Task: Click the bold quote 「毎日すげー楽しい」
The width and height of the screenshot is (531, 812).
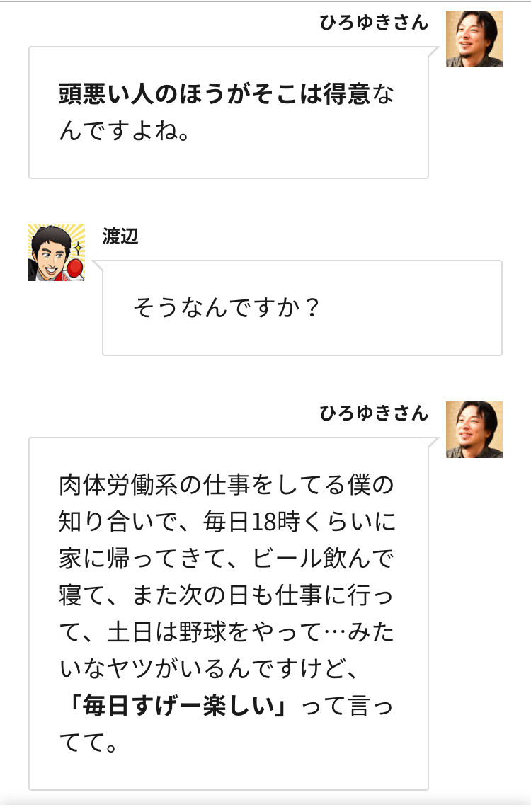Action: (x=178, y=706)
